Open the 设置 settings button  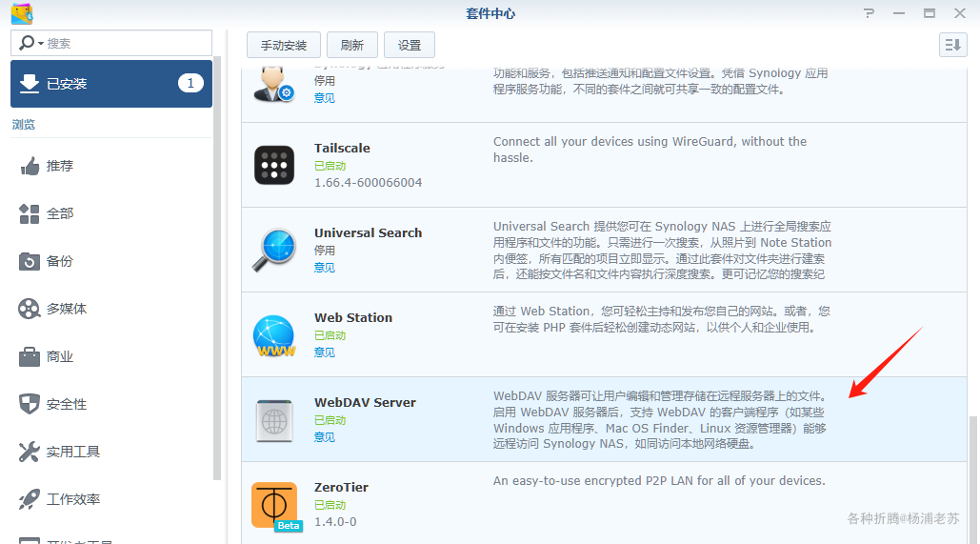(410, 45)
